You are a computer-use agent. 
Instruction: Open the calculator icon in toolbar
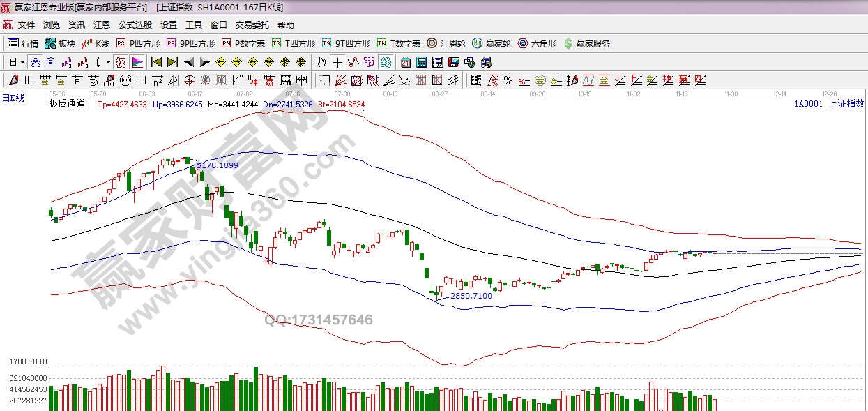click(422, 62)
